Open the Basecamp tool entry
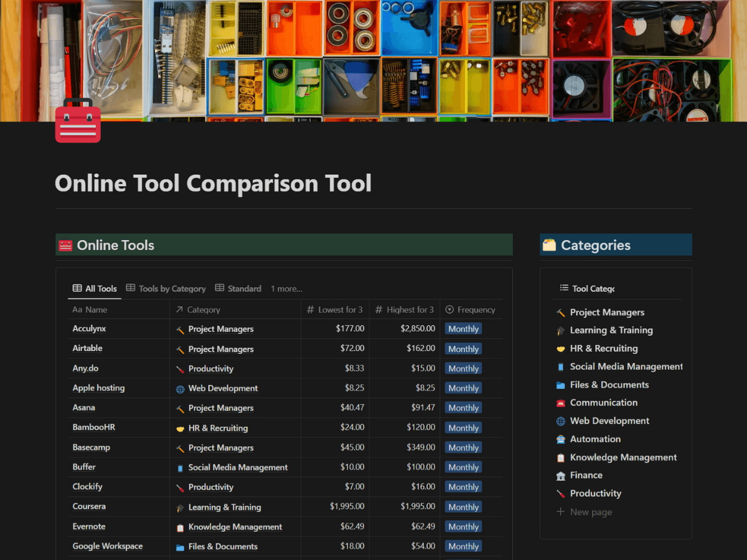The height and width of the screenshot is (560, 747). (91, 447)
